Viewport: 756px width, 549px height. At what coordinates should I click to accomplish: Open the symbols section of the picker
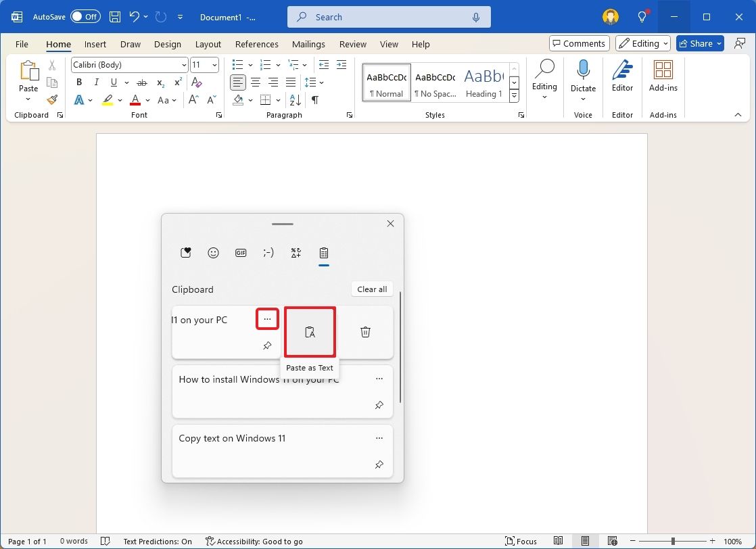pos(296,252)
